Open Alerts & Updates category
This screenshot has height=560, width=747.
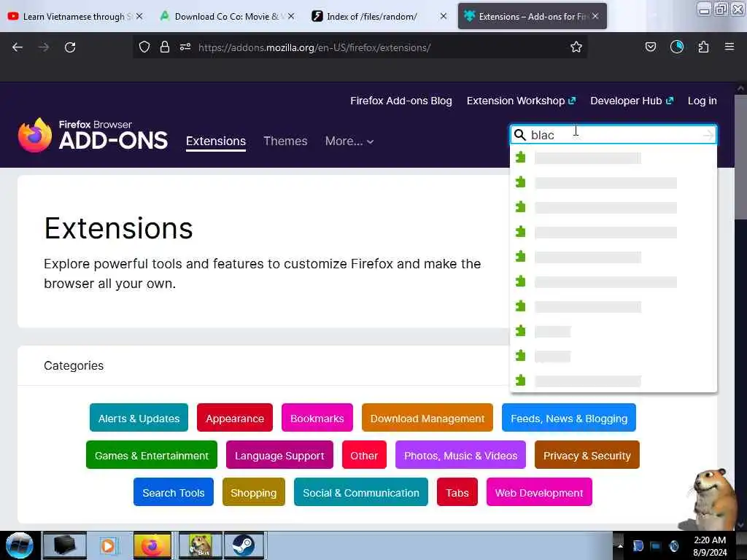click(139, 418)
